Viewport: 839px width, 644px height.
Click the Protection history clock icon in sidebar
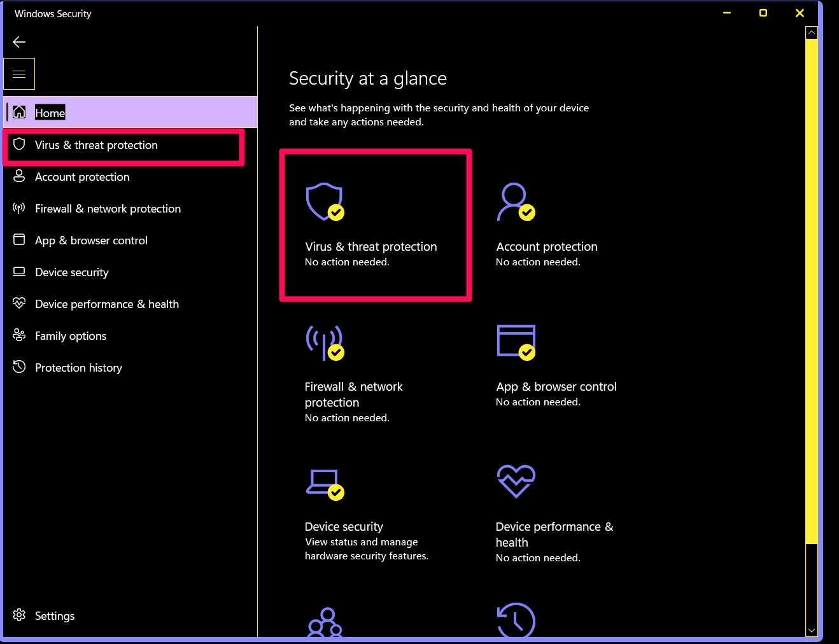19,367
